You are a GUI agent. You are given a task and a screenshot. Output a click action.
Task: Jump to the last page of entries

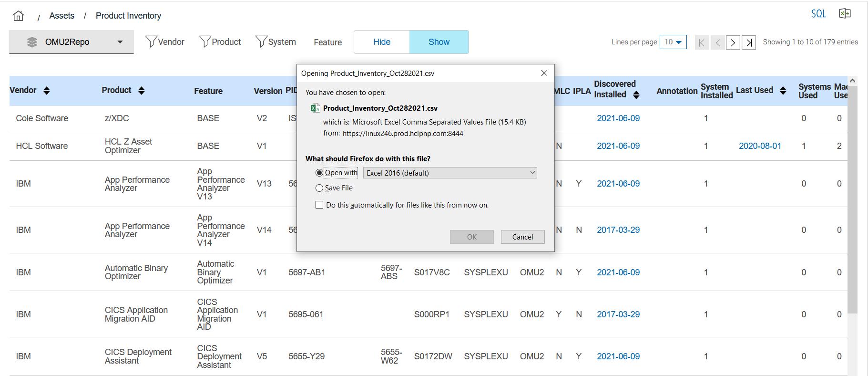(749, 42)
